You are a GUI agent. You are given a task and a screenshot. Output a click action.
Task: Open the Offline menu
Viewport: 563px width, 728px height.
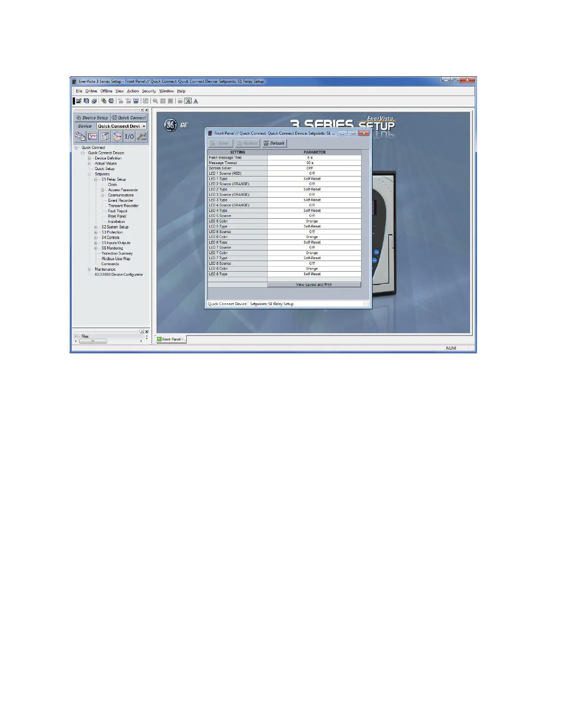pos(106,91)
